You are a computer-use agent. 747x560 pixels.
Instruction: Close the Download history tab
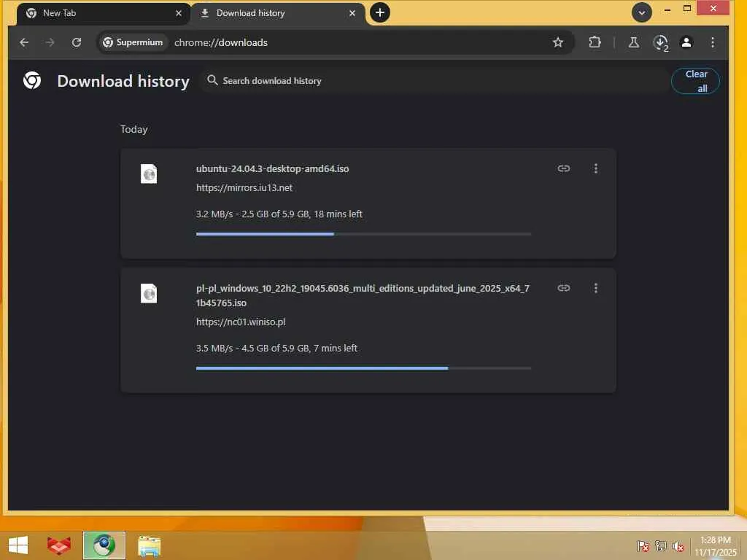click(x=352, y=13)
